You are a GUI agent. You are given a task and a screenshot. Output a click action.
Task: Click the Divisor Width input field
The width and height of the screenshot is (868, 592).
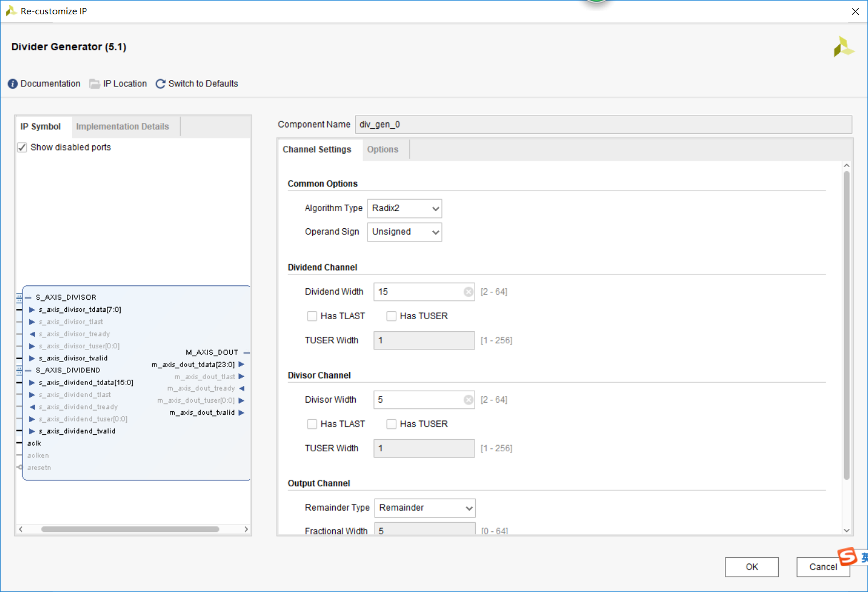[424, 400]
